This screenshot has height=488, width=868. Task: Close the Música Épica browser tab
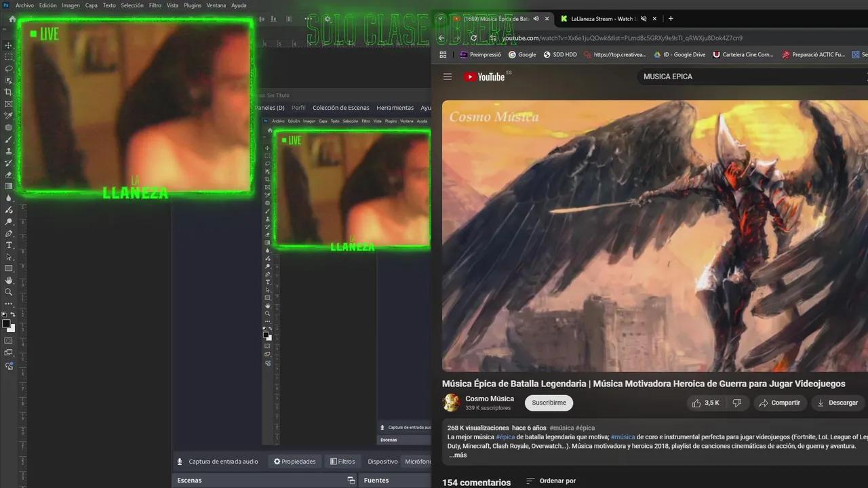click(x=548, y=19)
